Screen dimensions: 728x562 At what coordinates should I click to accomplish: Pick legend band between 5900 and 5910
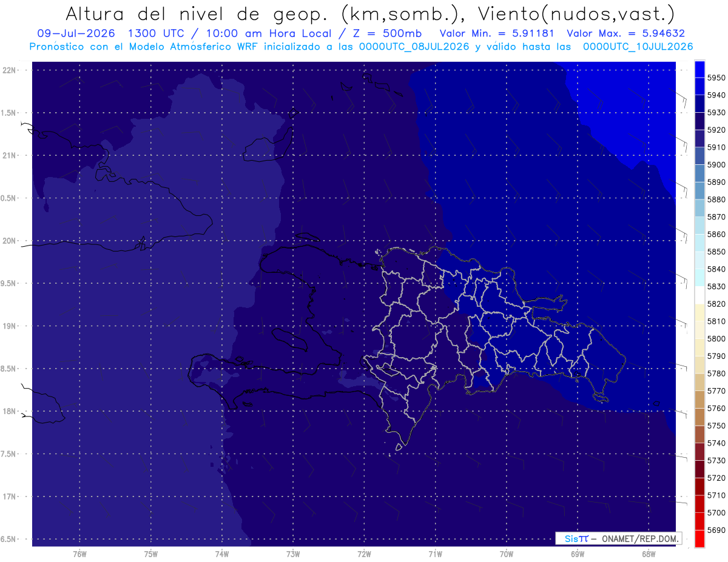[x=699, y=156]
